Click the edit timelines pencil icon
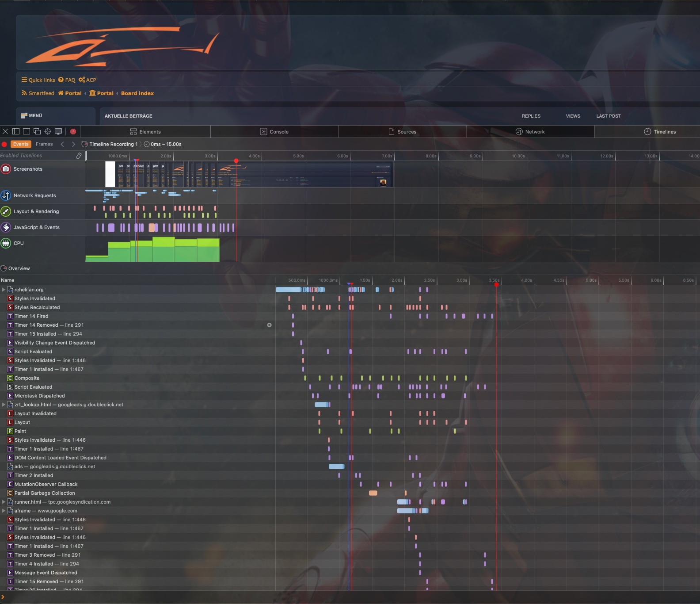 point(79,156)
